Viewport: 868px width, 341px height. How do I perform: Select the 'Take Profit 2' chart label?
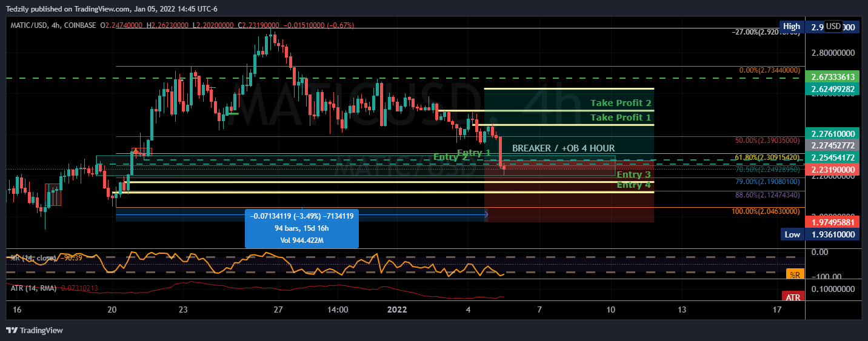[621, 103]
